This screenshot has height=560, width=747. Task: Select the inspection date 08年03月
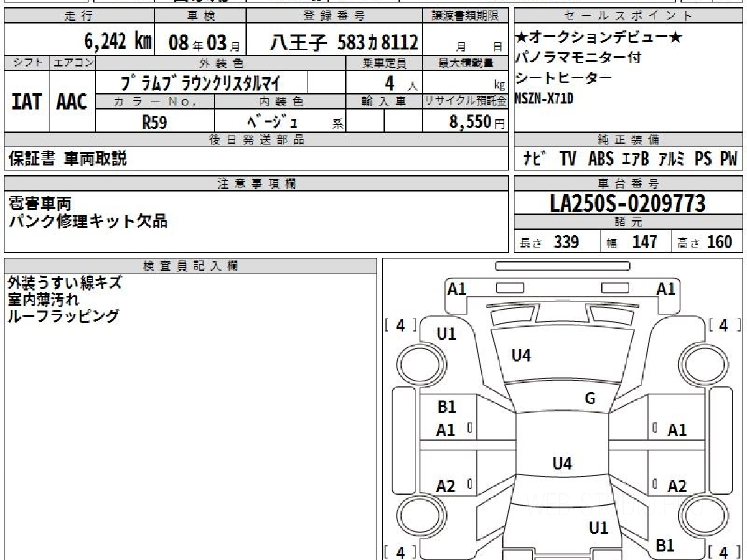(204, 43)
